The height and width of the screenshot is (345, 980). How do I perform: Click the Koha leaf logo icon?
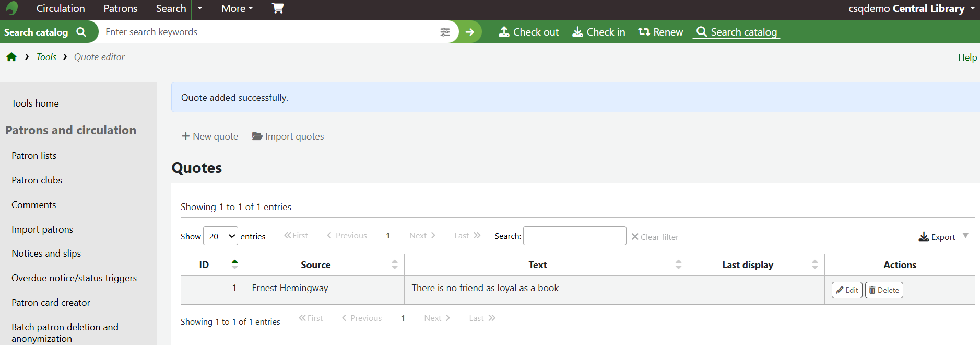(x=11, y=8)
